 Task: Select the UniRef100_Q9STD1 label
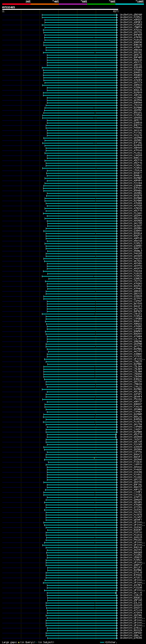pyautogui.click(x=131, y=32)
